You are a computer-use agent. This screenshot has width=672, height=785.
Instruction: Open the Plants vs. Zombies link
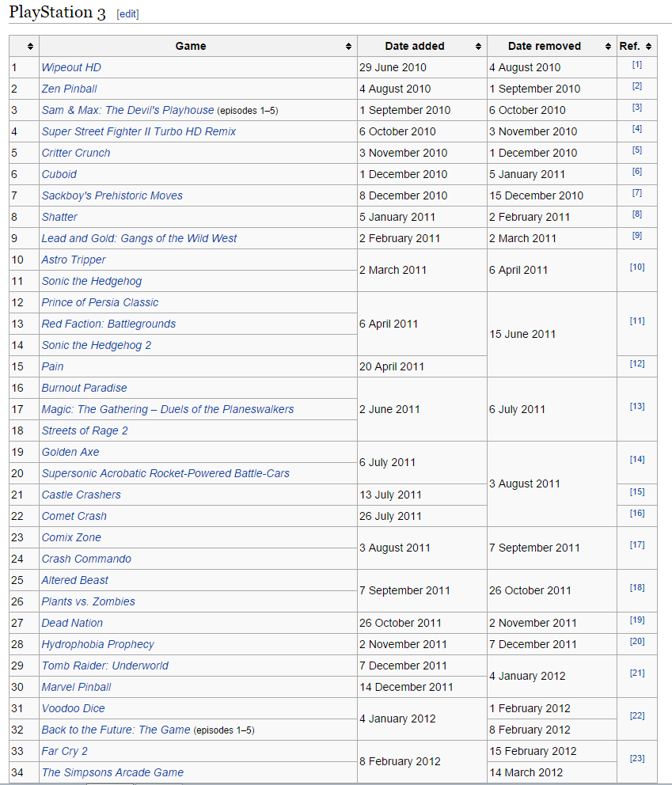pyautogui.click(x=88, y=601)
